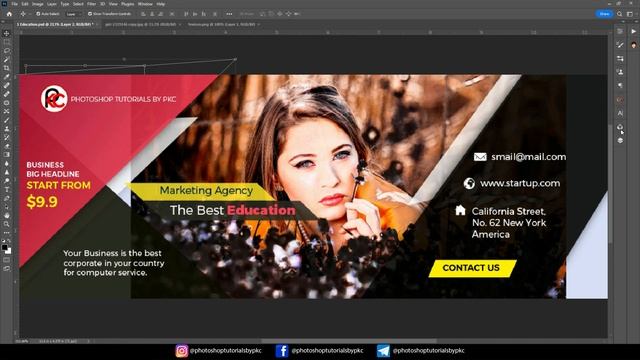
Task: Click the 3D Mode orbit icon
Action: point(262,14)
